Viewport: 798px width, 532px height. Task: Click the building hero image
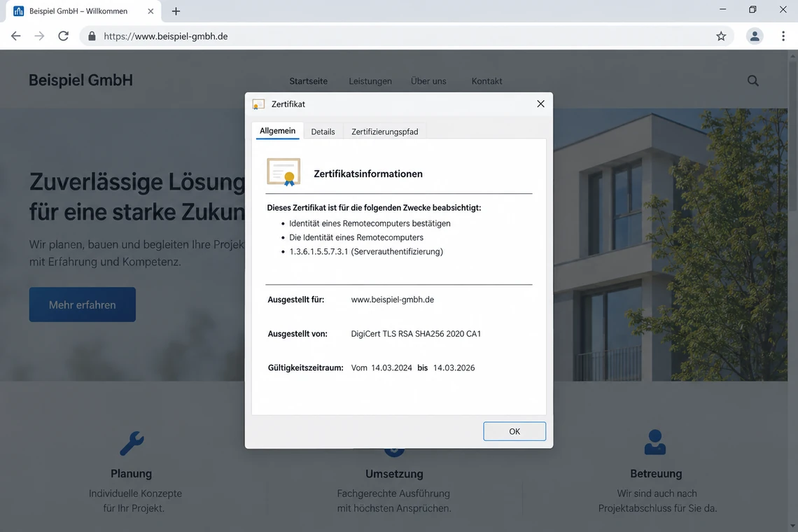coord(671,244)
